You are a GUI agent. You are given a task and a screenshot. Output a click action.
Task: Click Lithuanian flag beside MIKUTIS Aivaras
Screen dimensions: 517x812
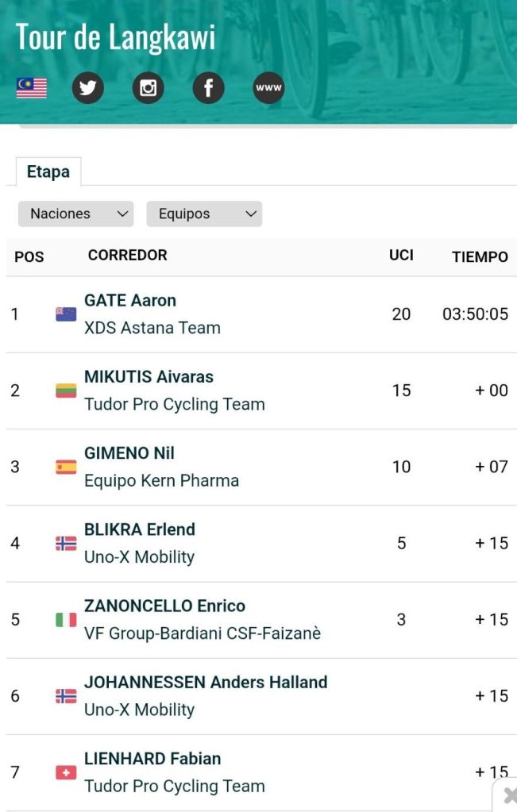click(x=66, y=391)
